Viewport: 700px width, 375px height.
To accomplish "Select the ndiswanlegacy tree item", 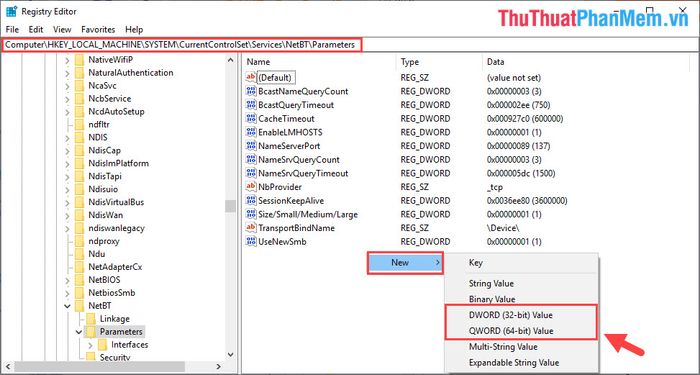I will click(x=116, y=228).
